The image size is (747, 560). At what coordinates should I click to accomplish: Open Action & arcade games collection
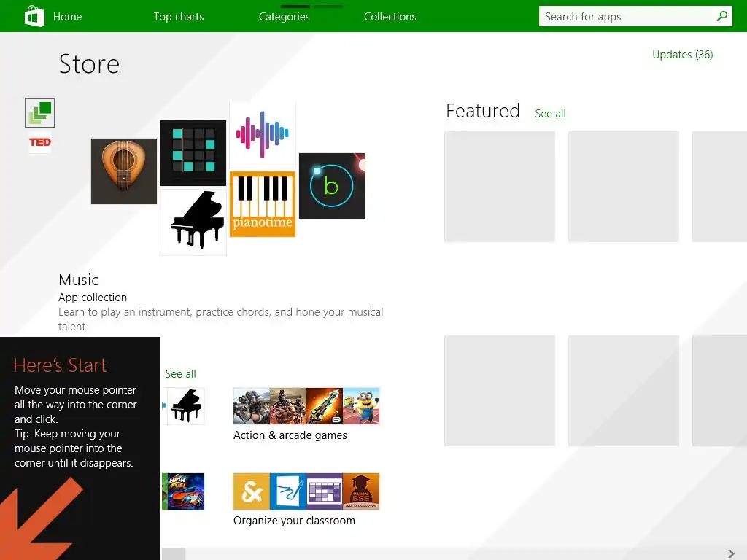click(x=290, y=435)
